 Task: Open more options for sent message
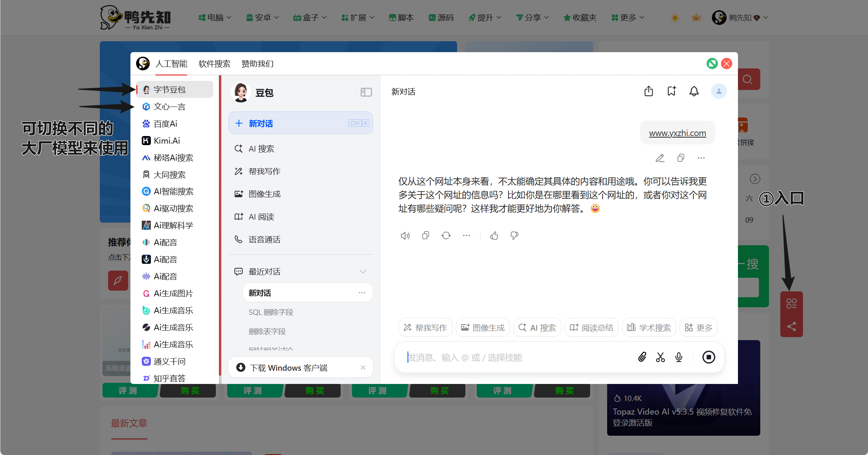point(701,158)
